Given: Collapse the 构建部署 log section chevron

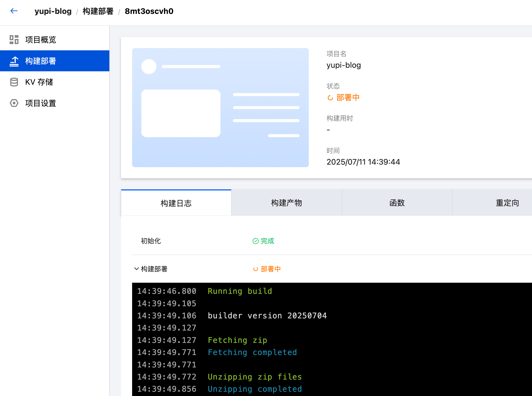Looking at the screenshot, I should (136, 269).
